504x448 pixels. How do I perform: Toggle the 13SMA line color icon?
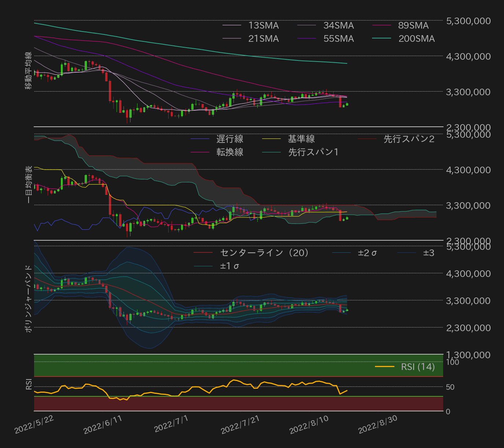click(x=232, y=26)
